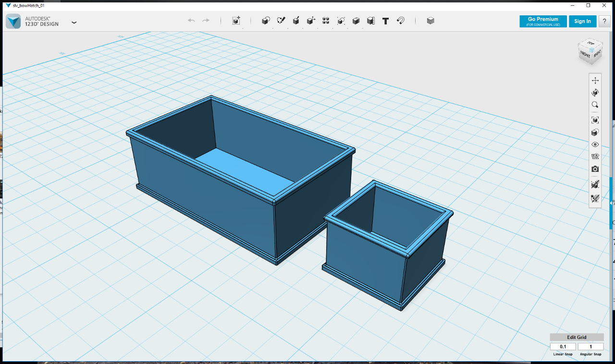The width and height of the screenshot is (615, 364).
Task: Click the TOP face of the view cube
Action: (x=591, y=44)
